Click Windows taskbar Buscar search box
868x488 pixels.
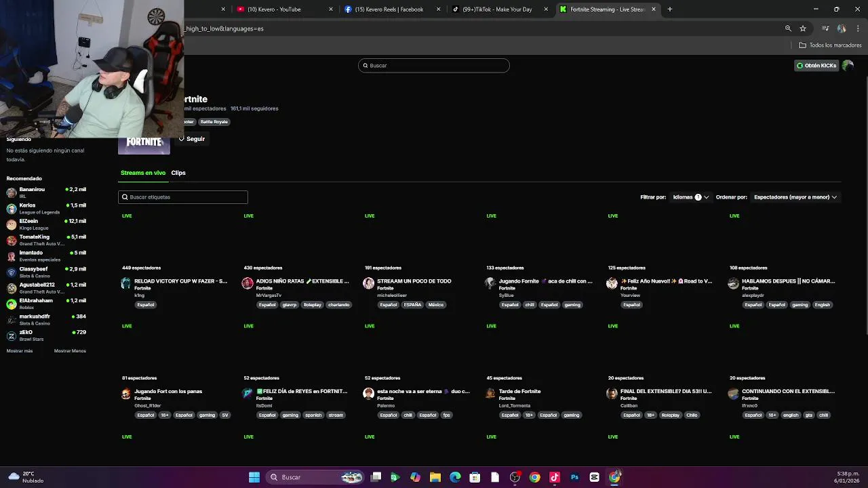(315, 477)
